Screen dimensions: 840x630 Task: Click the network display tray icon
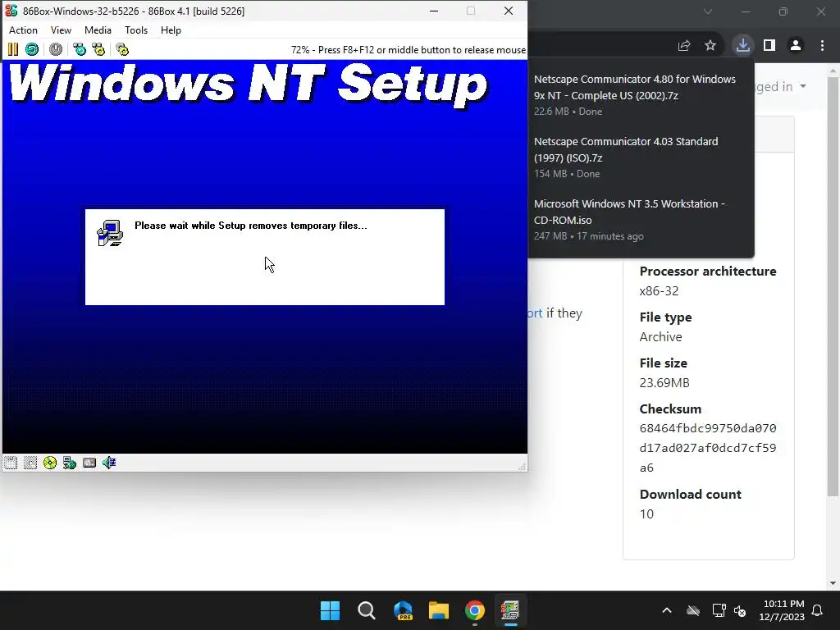[x=719, y=610]
